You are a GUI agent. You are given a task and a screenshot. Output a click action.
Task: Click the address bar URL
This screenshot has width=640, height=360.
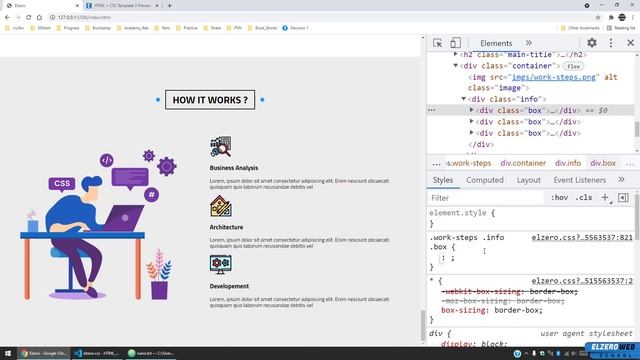[x=84, y=17]
